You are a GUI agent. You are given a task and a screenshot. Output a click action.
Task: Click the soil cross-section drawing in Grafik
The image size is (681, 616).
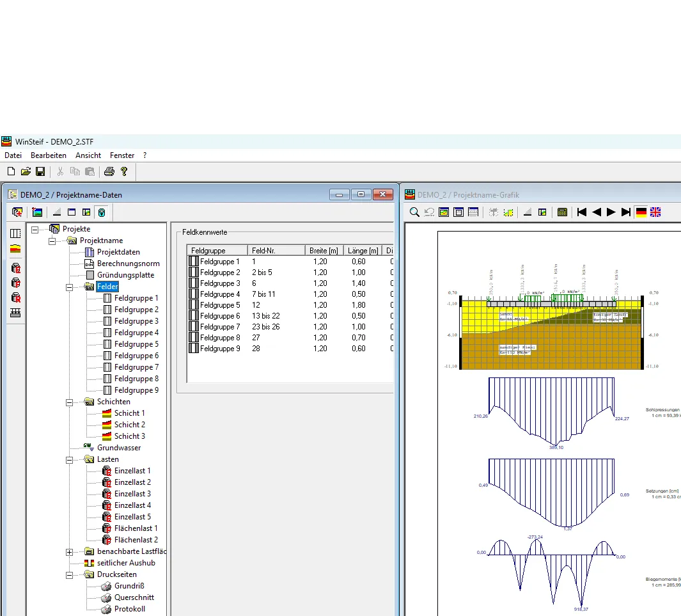click(551, 333)
